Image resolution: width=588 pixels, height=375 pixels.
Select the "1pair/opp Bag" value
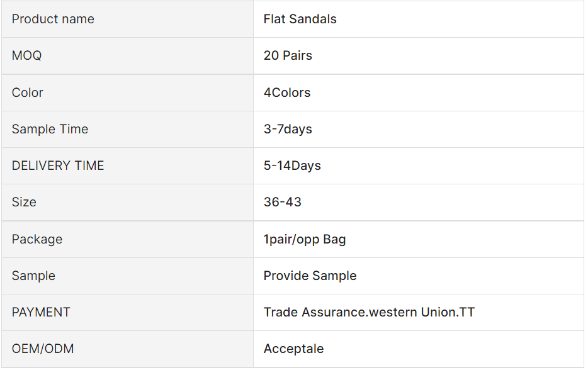[305, 239]
